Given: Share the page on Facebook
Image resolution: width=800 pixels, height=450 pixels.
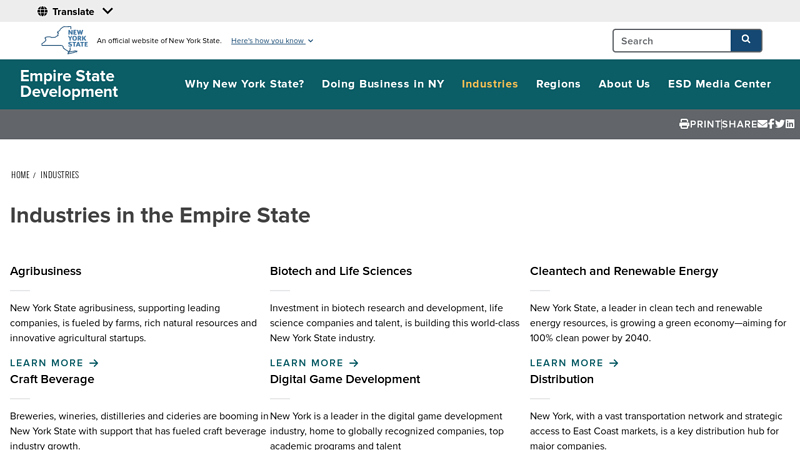Looking at the screenshot, I should 771,124.
